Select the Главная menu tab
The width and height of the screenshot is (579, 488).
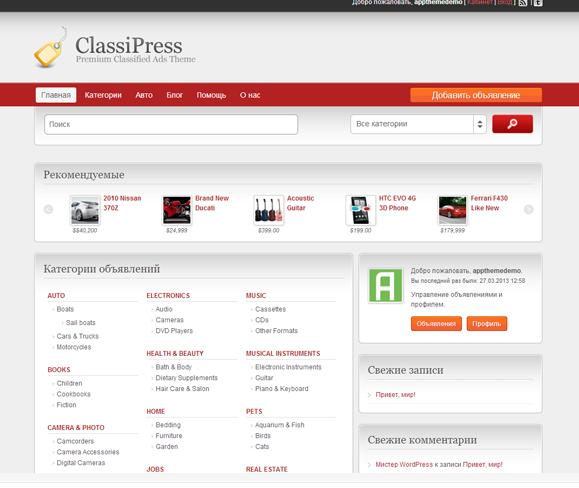click(x=56, y=95)
